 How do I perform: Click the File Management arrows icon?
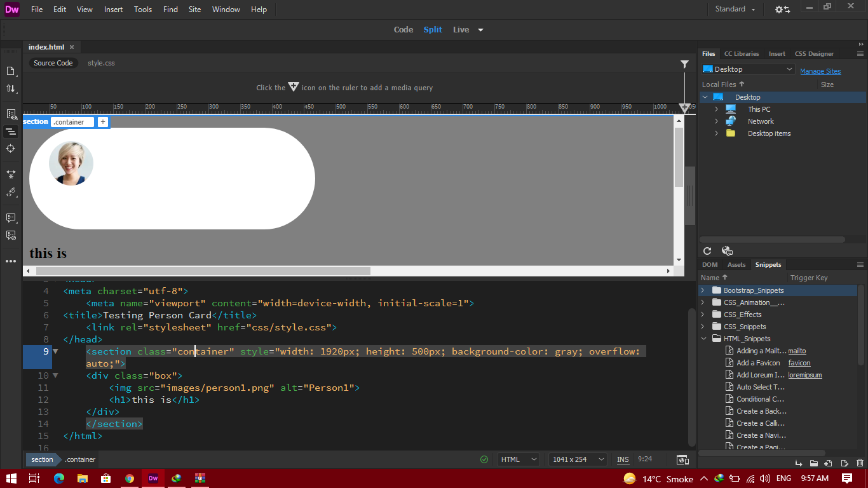click(x=11, y=89)
